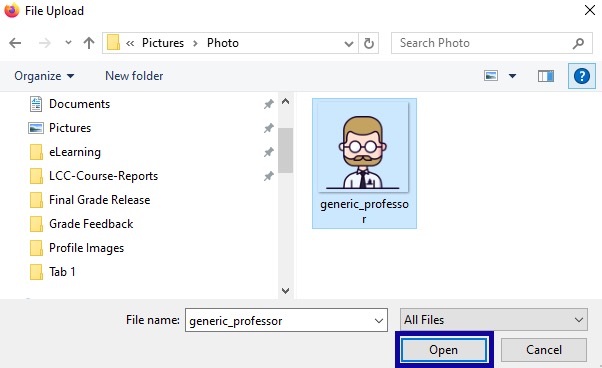Expand the address bar history dropdown
This screenshot has height=368, width=602.
click(x=349, y=43)
